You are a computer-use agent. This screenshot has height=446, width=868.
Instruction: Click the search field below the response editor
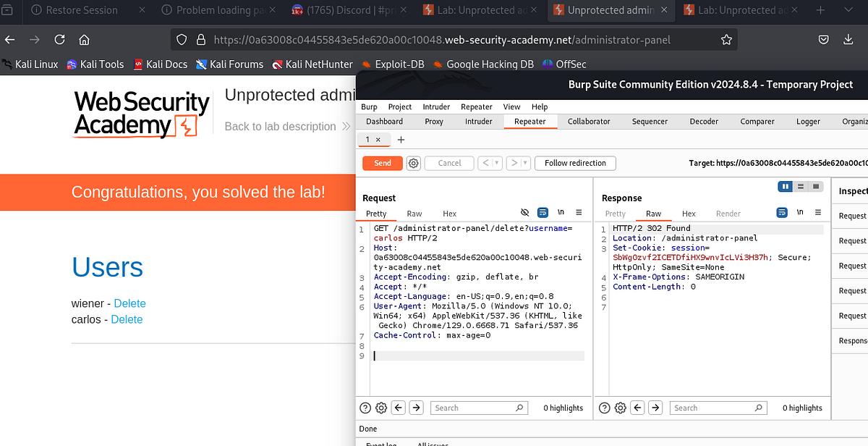(x=718, y=408)
